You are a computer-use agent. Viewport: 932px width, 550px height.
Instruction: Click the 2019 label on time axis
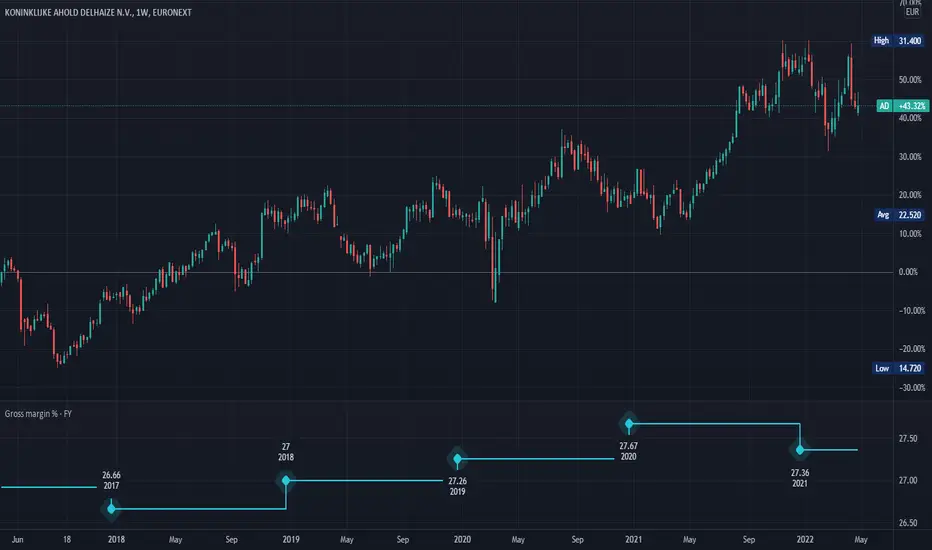coord(291,540)
